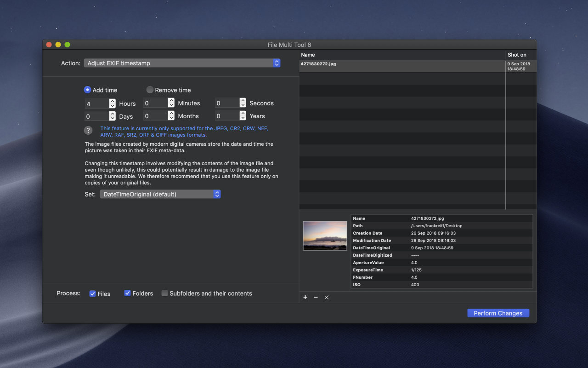
Task: Click the Years input field
Action: point(227,116)
